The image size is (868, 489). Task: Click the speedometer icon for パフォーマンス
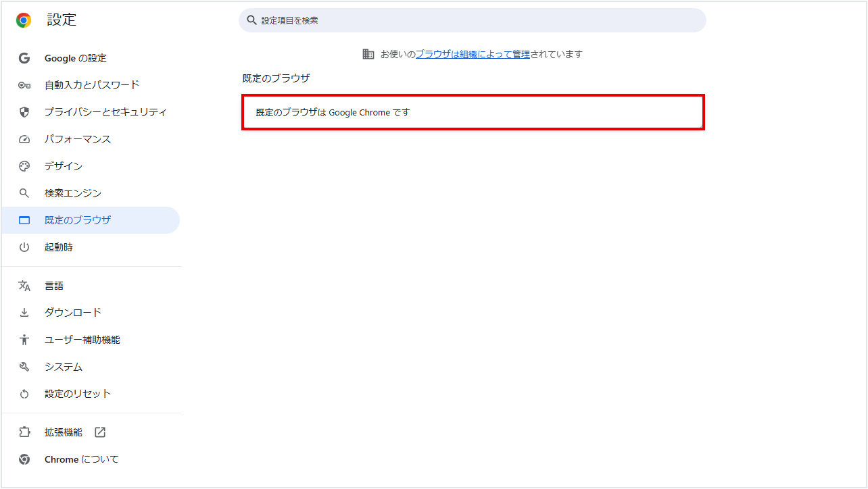(24, 139)
